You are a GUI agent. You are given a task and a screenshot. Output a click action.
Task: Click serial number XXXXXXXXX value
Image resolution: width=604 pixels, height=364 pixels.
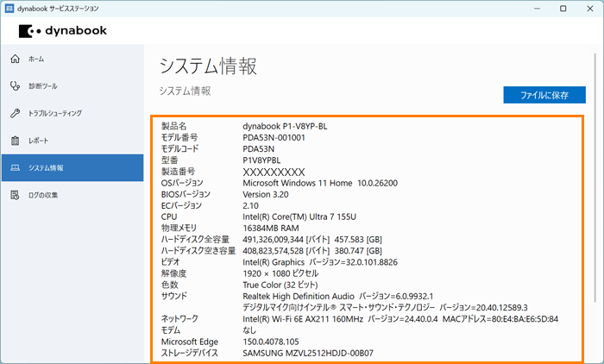click(274, 172)
